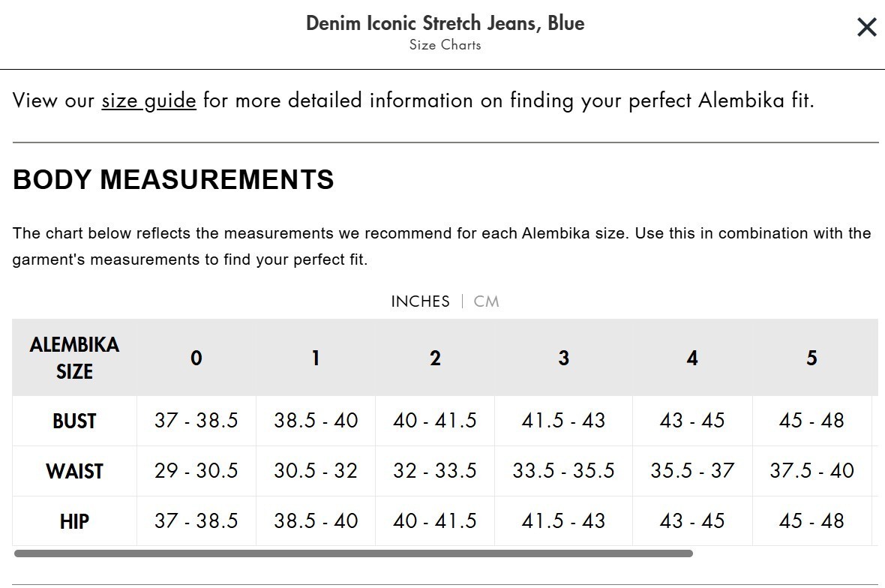Close the size chart dialog
The height and width of the screenshot is (588, 885).
pos(866,28)
